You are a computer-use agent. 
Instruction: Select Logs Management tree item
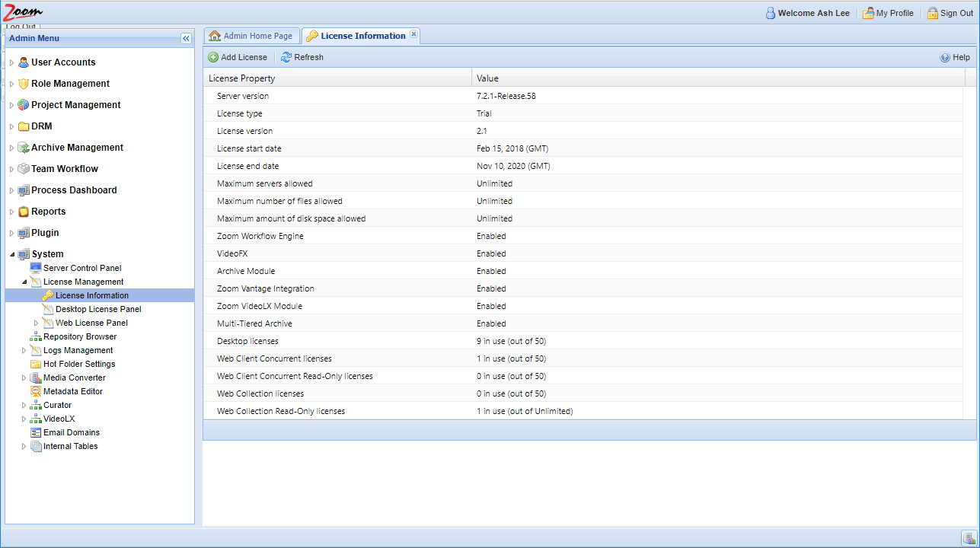78,350
